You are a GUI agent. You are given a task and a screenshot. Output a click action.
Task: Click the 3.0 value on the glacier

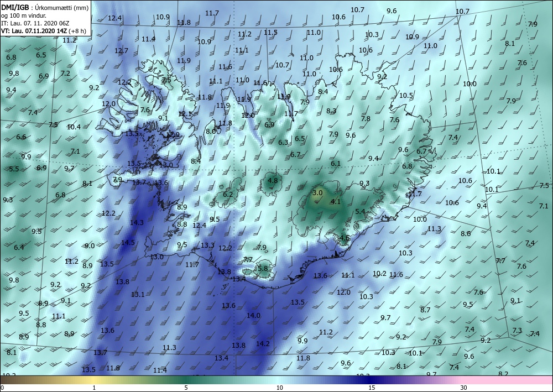tap(317, 193)
